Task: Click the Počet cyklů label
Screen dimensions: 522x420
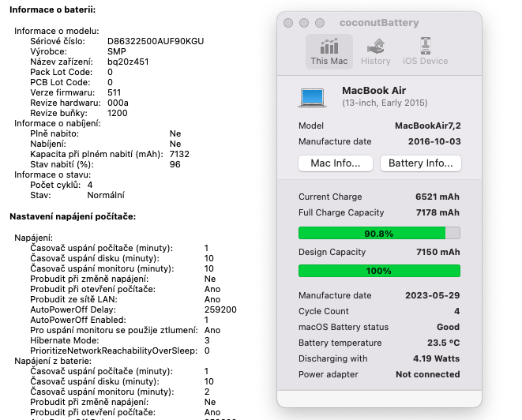Action: 55,185
